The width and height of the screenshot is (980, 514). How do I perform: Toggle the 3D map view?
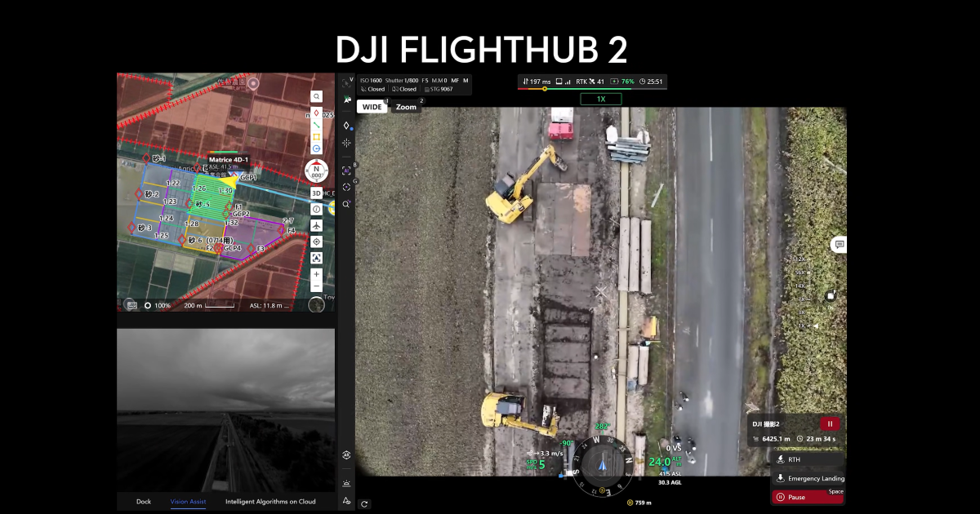point(316,193)
